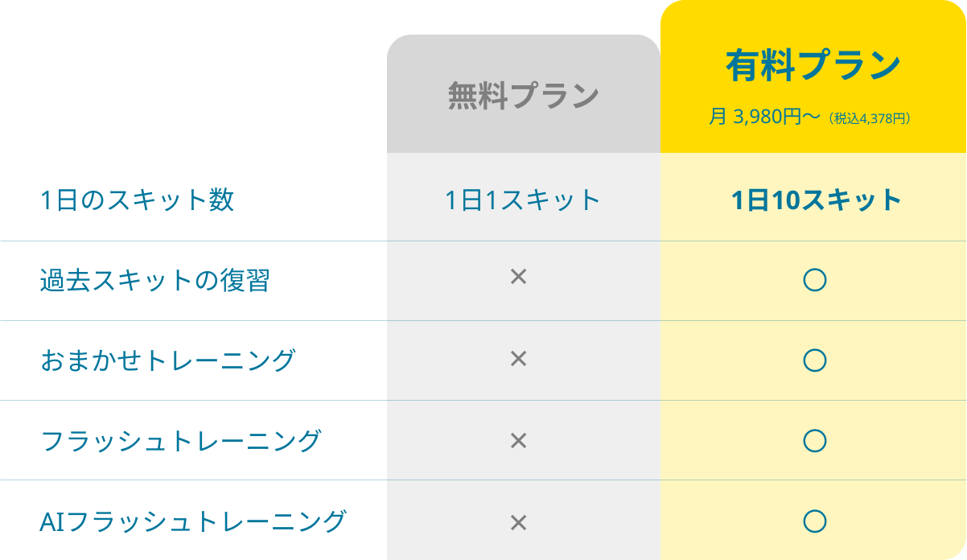Click the cross icon for 過去スキットの復習
The image size is (967, 560).
tap(518, 278)
